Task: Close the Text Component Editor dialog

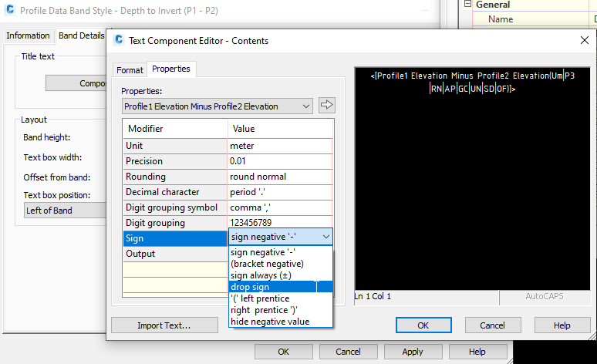Action: (585, 40)
